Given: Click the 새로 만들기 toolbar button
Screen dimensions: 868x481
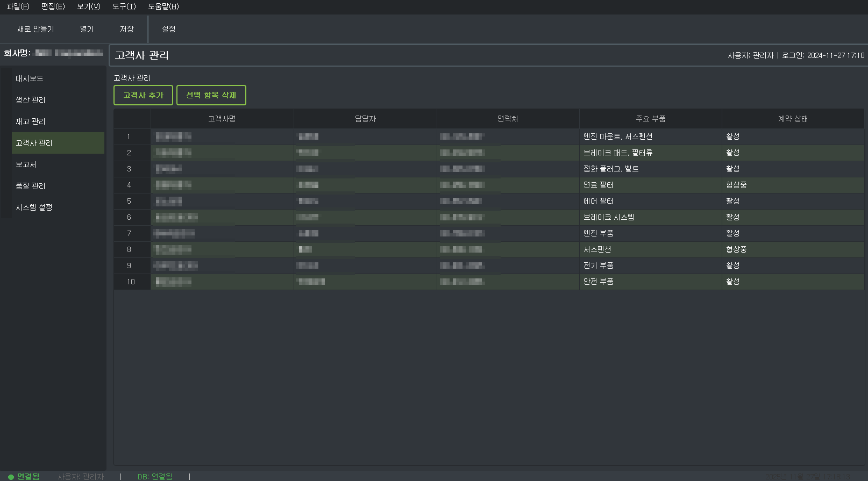Looking at the screenshot, I should (x=35, y=29).
